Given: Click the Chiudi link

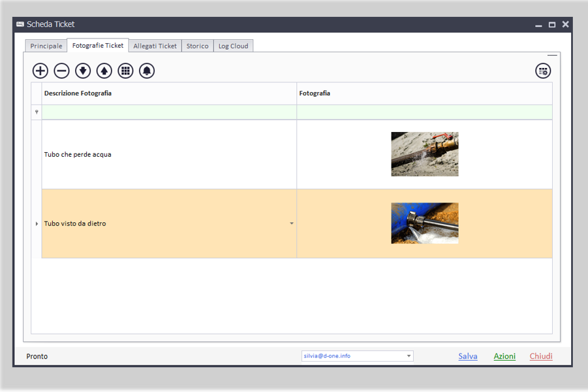Looking at the screenshot, I should coord(541,356).
